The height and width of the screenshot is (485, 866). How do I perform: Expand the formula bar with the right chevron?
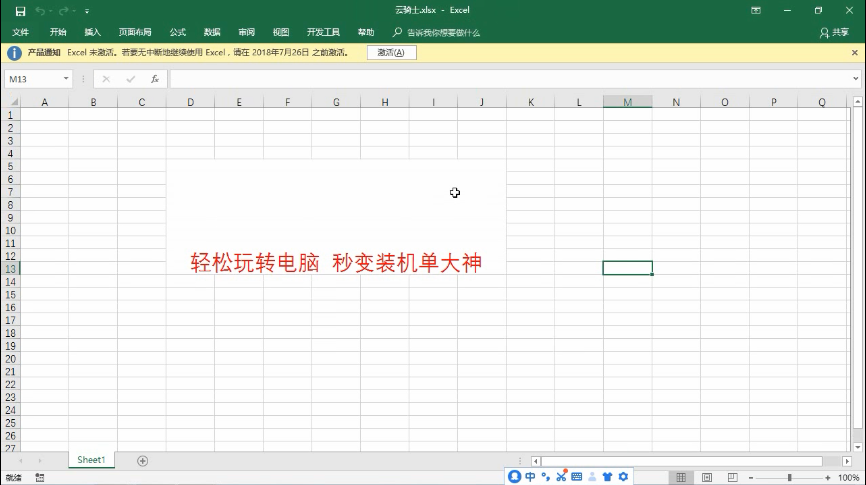[x=856, y=79]
